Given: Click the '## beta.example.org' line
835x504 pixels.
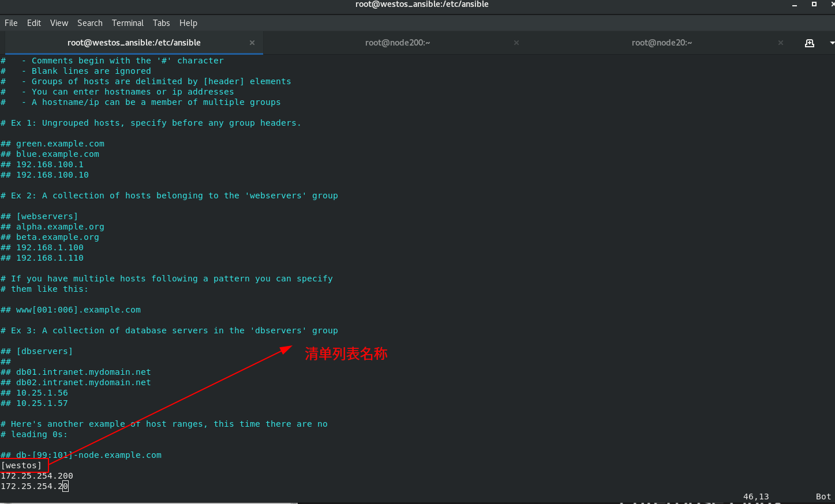Looking at the screenshot, I should click(50, 237).
